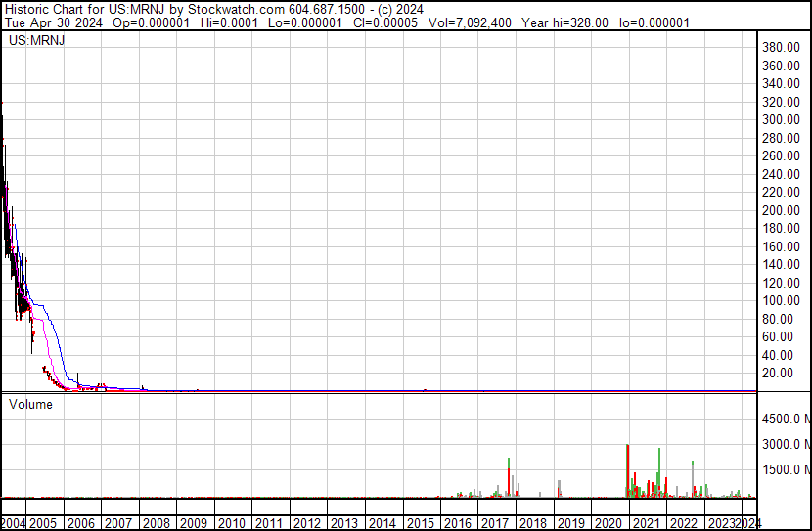The width and height of the screenshot is (812, 531).
Task: Click the 200.00 price axis label
Action: (x=782, y=210)
